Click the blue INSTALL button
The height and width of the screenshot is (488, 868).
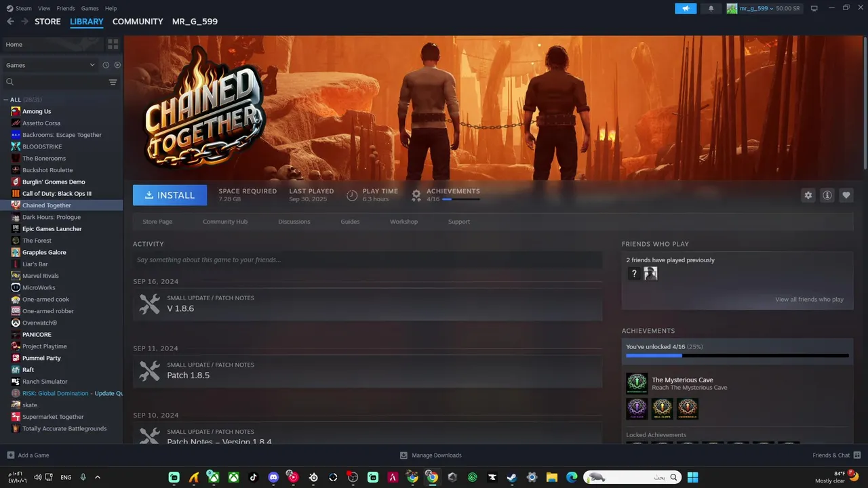[170, 195]
